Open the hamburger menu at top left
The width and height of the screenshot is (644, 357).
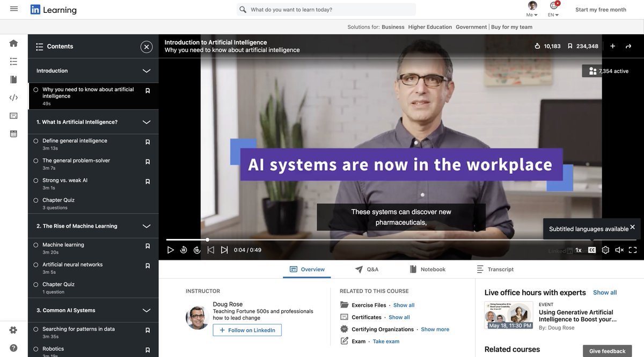[14, 9]
